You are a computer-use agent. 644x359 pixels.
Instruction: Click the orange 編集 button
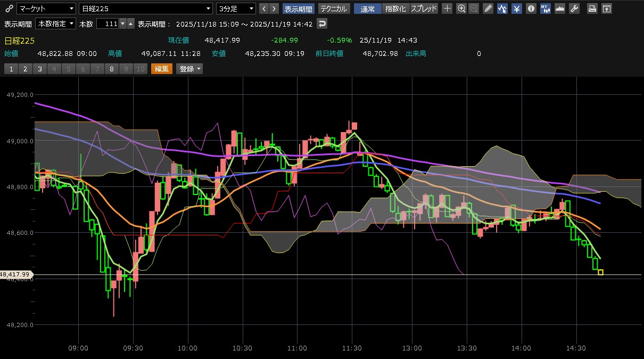[x=162, y=69]
